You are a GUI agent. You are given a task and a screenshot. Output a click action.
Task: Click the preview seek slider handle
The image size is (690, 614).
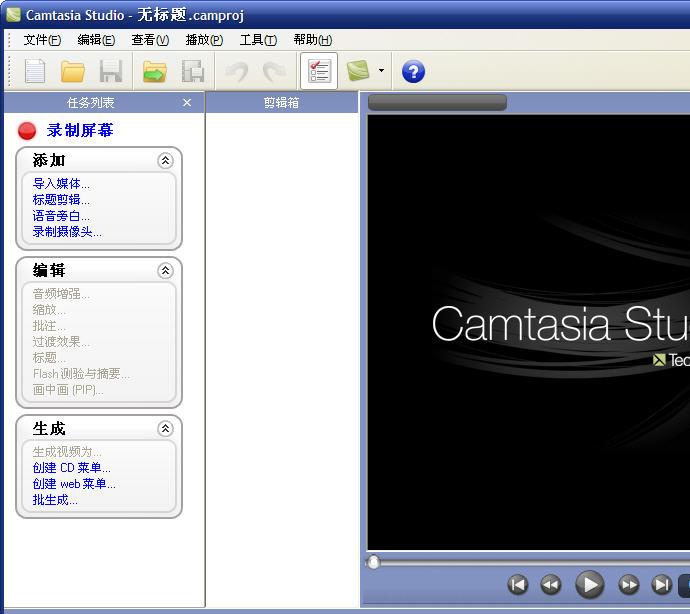(x=373, y=562)
